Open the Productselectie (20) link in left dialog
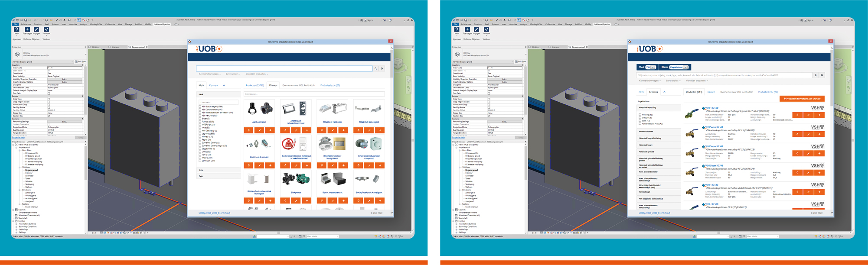This screenshot has height=265, width=868. (x=330, y=85)
